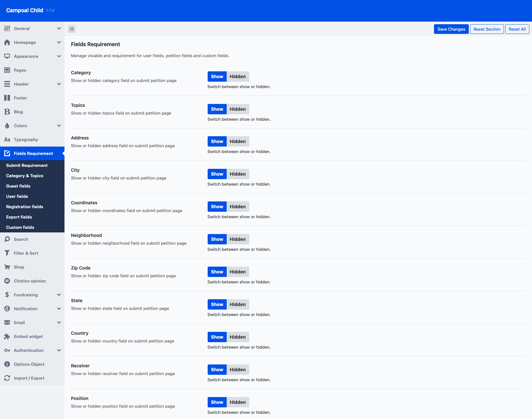The image size is (532, 419).
Task: Click the Footer columns icon in sidebar
Action: click(x=7, y=98)
